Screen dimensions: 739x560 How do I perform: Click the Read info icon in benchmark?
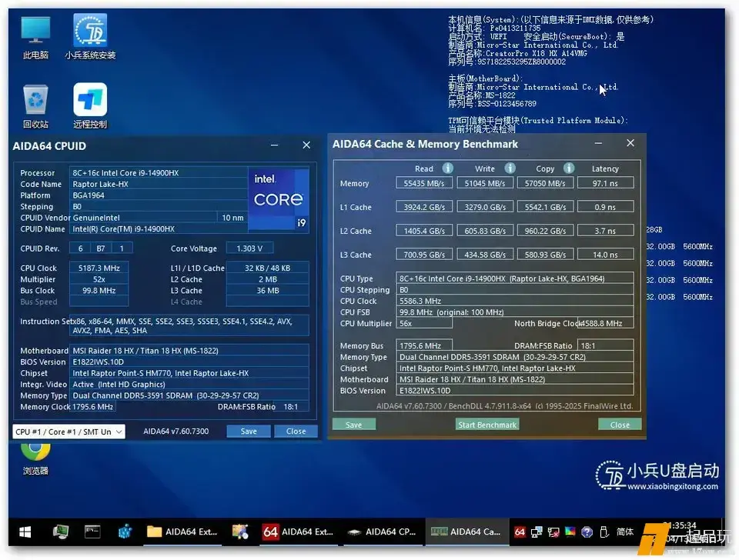448,168
